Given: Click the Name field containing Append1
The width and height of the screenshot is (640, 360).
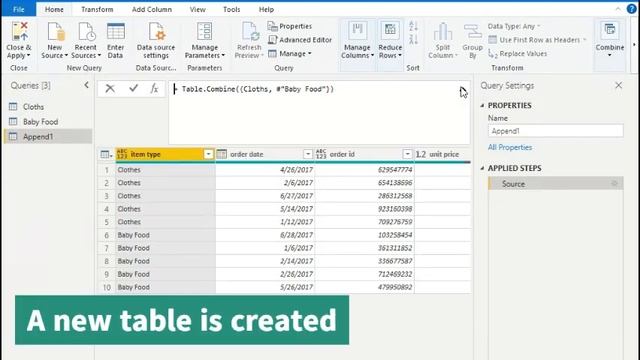Looking at the screenshot, I should pos(556,131).
